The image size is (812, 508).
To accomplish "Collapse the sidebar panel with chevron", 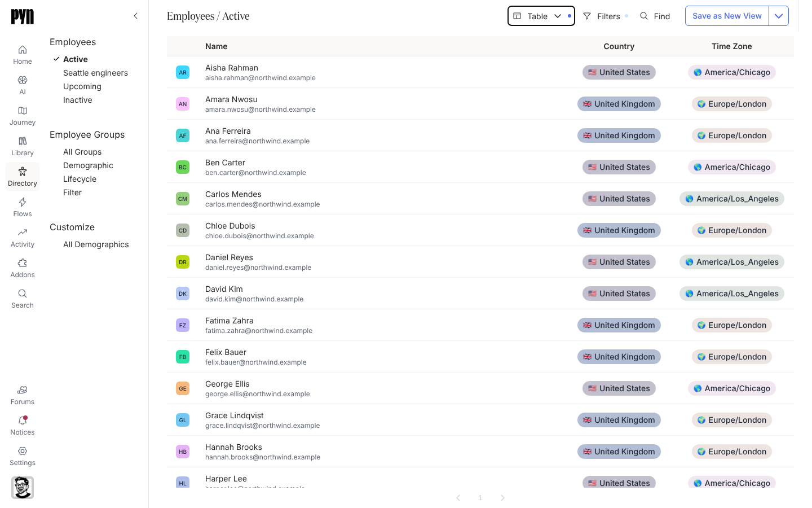I will pyautogui.click(x=135, y=16).
